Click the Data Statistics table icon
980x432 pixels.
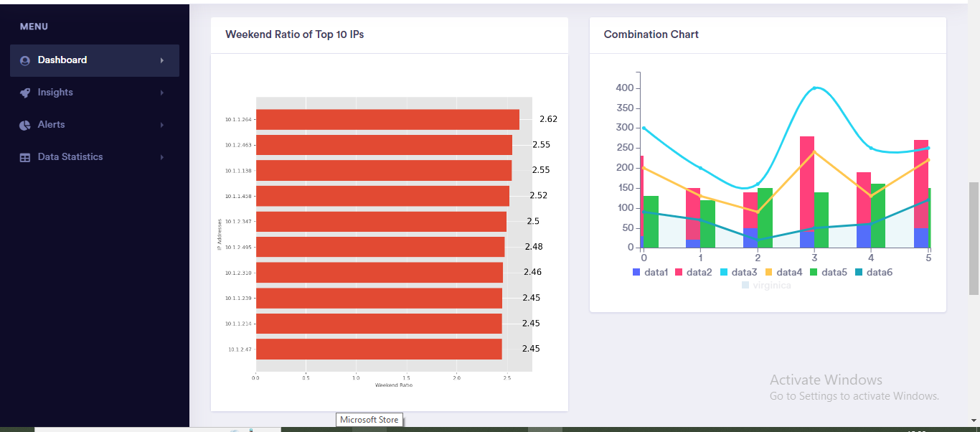click(x=25, y=157)
